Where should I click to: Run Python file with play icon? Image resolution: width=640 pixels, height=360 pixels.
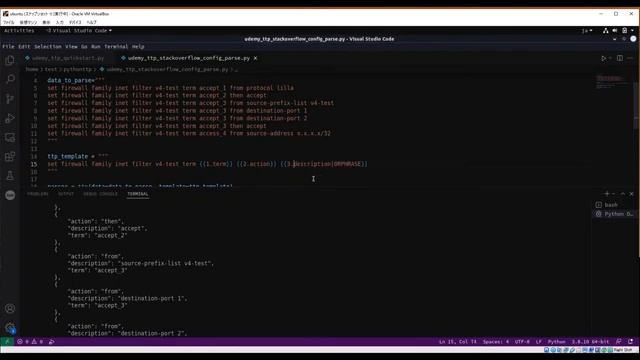(x=603, y=58)
